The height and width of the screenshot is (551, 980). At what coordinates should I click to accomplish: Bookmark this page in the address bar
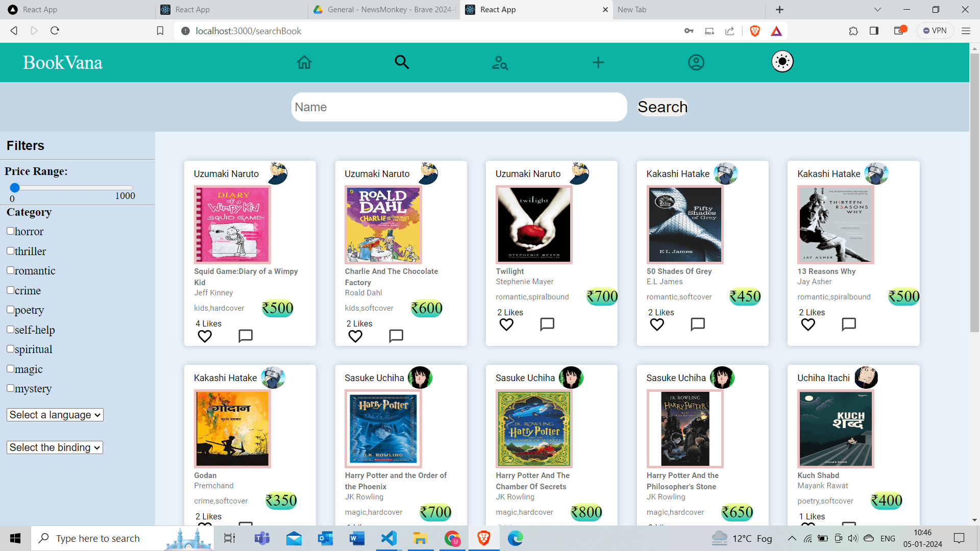(160, 31)
